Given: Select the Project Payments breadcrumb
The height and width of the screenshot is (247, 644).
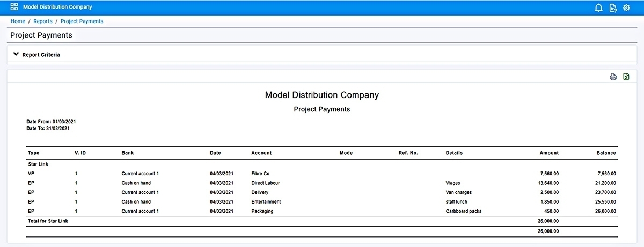Looking at the screenshot, I should click(x=82, y=21).
